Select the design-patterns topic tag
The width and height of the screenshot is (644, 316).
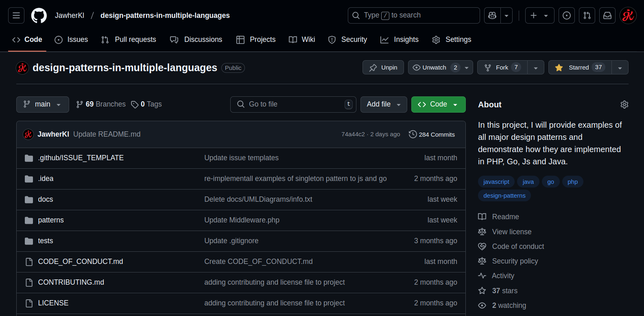point(504,196)
